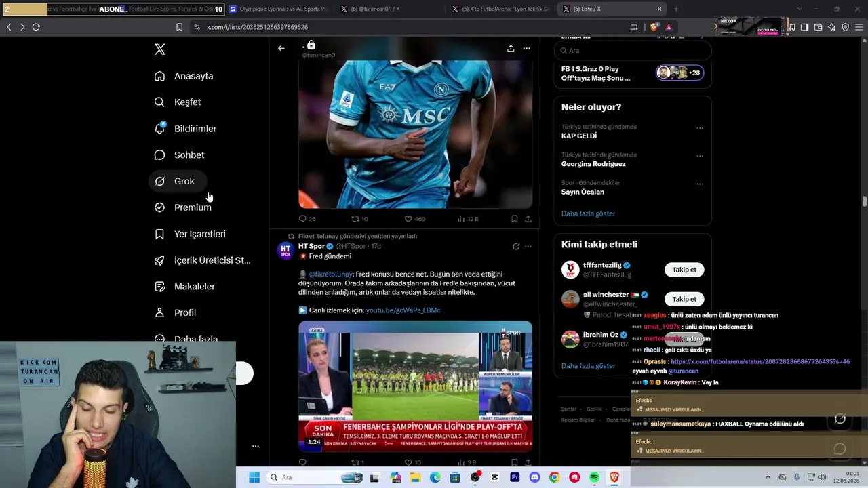This screenshot has height=488, width=868.
Task: Open the FB 1 S.Graz 0 live space card
Action: pos(633,73)
